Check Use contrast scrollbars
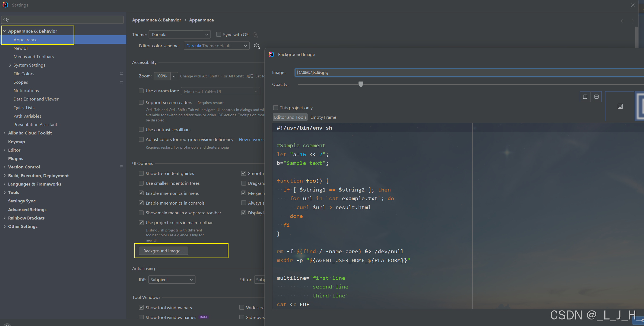Viewport: 644px width, 326px height. pos(141,130)
